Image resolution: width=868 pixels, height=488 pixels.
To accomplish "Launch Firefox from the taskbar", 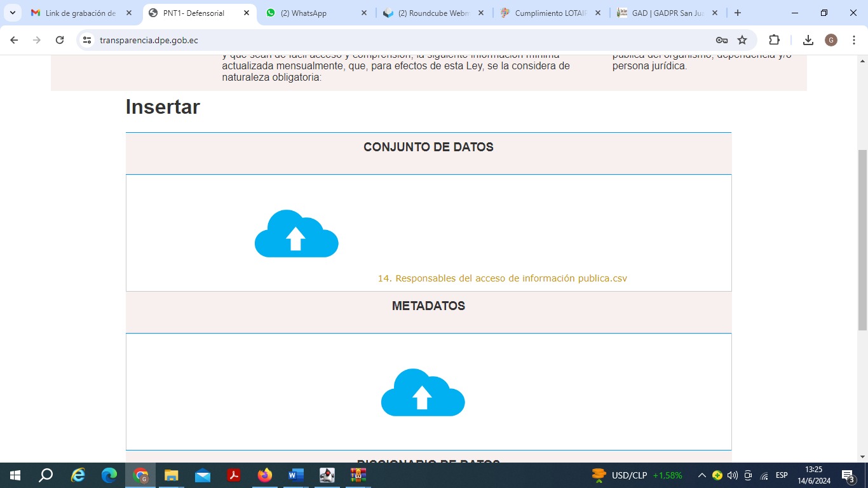I will pos(265,475).
